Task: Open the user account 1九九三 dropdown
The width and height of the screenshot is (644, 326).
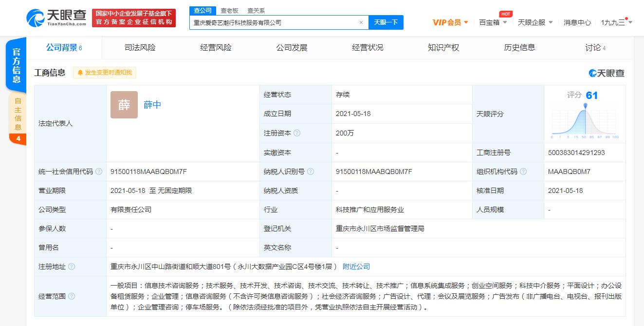Action: tap(617, 22)
